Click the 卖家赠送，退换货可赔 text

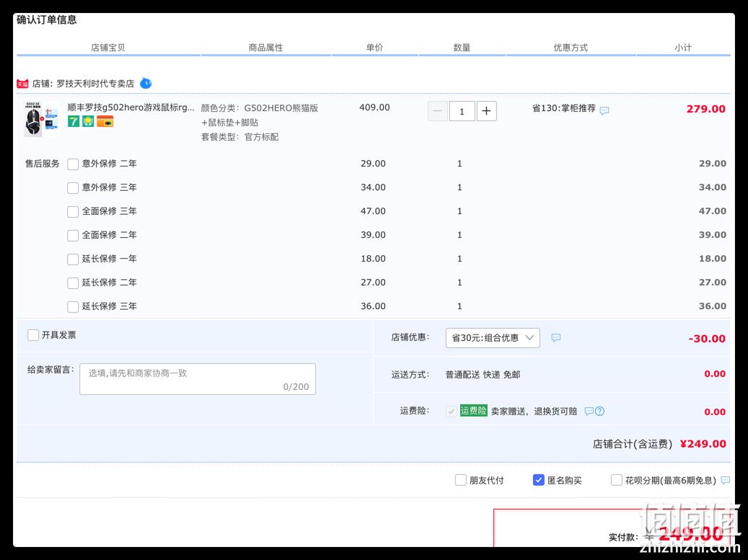[x=534, y=412]
